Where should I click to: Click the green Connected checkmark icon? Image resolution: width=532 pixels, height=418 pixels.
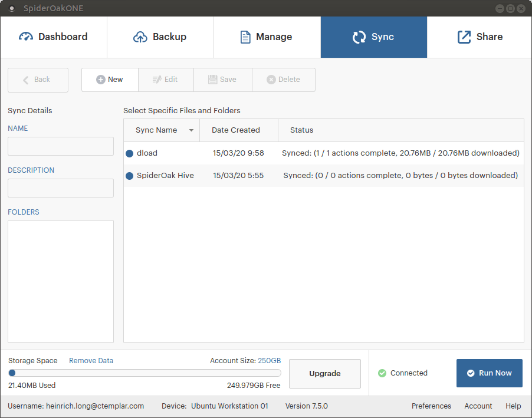click(x=382, y=373)
